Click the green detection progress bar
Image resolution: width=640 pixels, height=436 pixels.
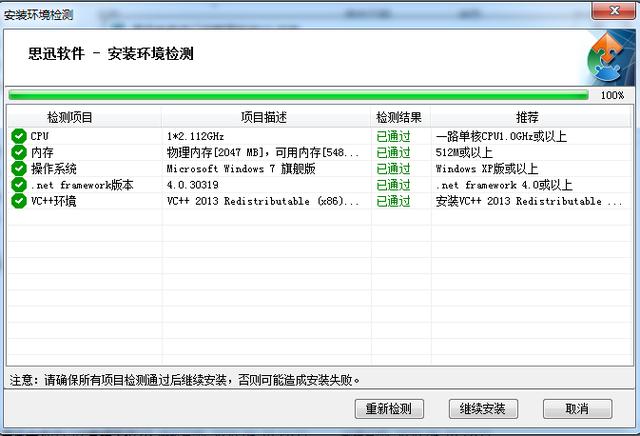pos(298,96)
